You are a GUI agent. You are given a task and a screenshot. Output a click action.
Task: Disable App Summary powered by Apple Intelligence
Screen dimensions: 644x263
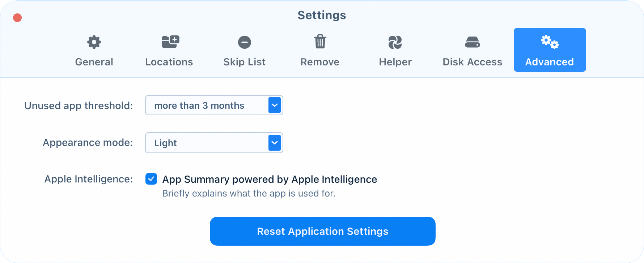pos(151,179)
